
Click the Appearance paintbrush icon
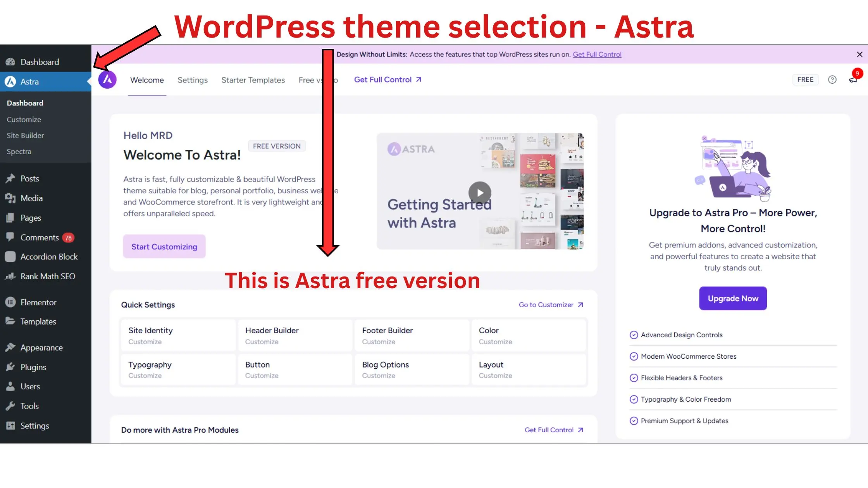coord(10,348)
